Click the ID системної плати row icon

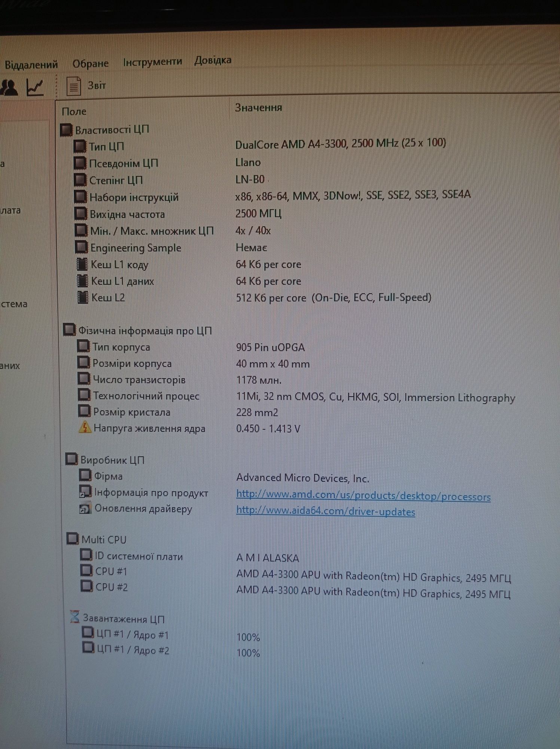coord(86,555)
